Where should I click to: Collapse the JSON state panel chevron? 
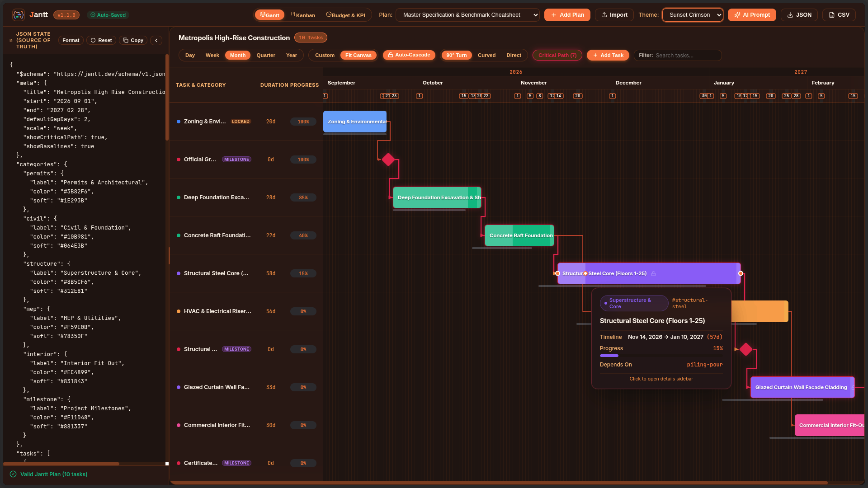156,40
